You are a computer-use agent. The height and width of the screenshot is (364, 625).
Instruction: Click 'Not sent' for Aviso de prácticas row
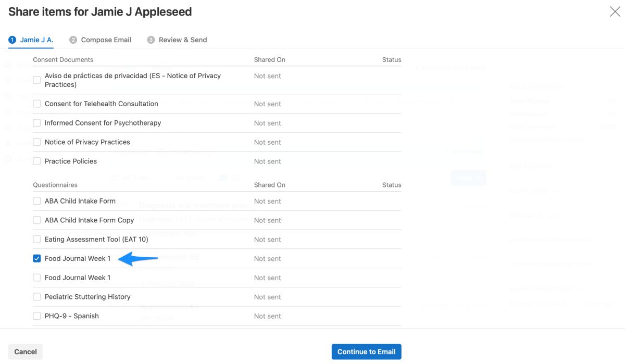pos(268,76)
